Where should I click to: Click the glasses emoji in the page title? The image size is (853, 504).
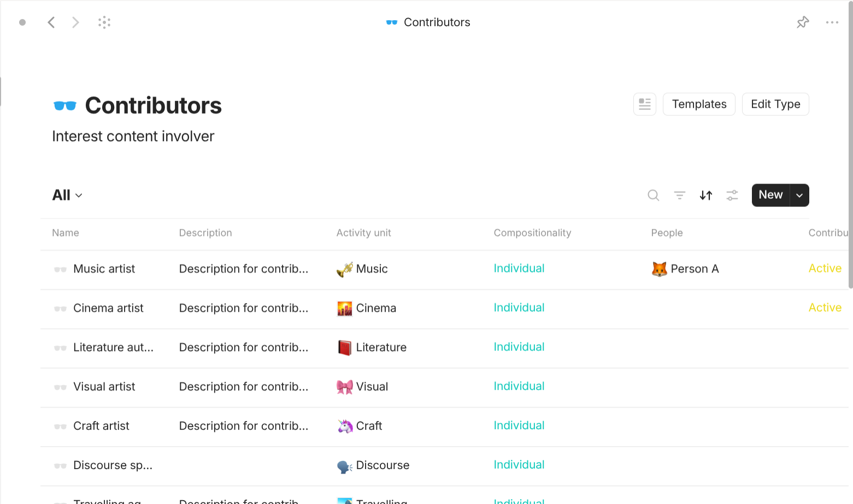tap(65, 105)
